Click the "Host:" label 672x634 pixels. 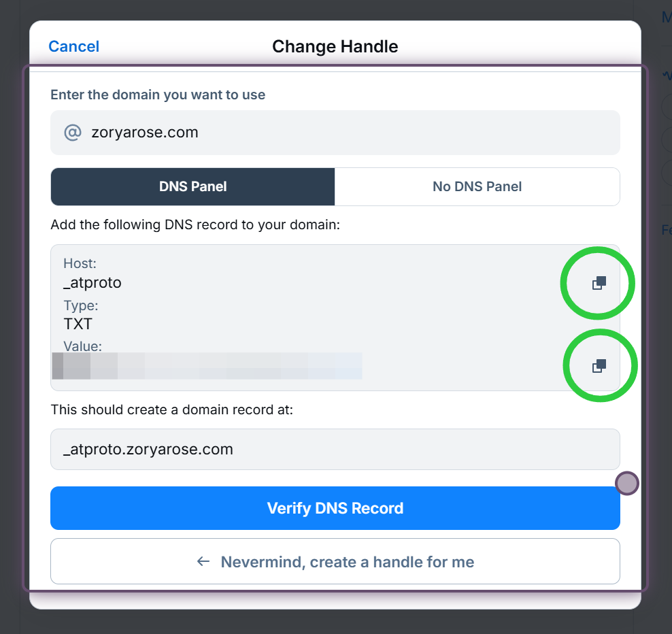tap(79, 263)
